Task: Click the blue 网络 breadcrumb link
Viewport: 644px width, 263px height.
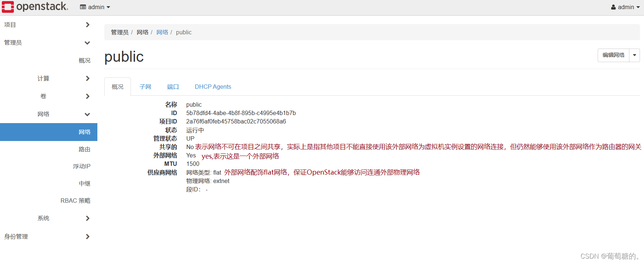Action: click(162, 33)
